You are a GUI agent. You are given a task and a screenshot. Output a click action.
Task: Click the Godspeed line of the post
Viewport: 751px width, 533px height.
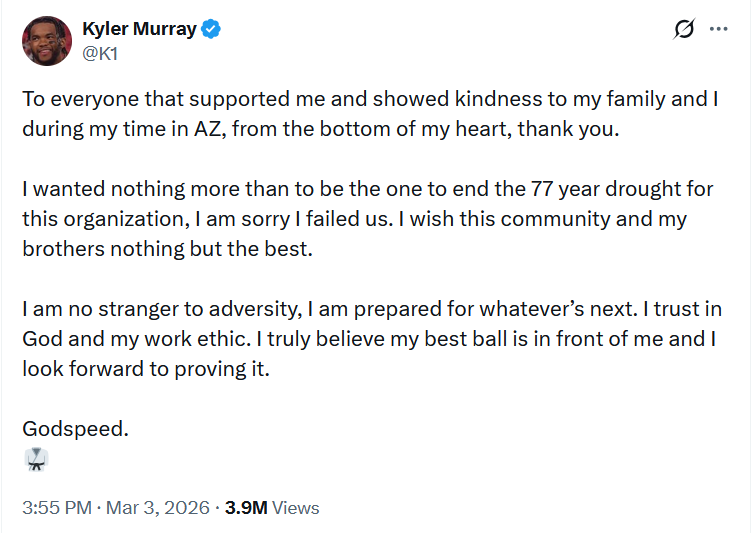76,429
